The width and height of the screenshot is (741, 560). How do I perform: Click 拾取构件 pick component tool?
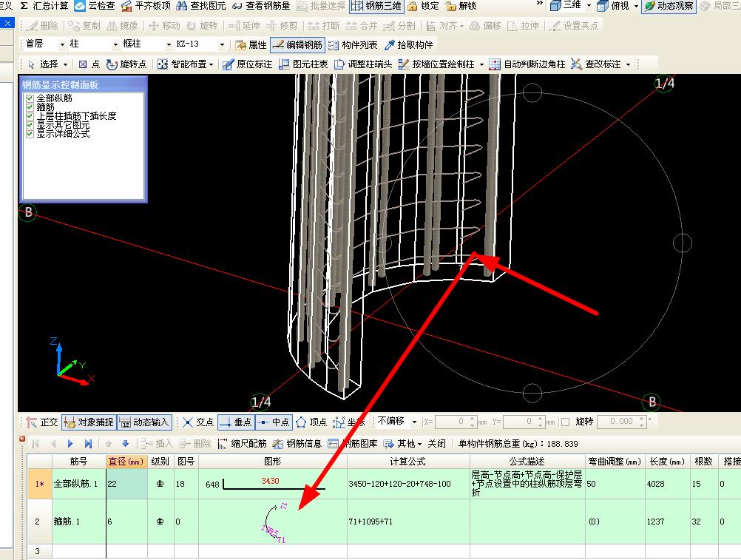point(409,45)
